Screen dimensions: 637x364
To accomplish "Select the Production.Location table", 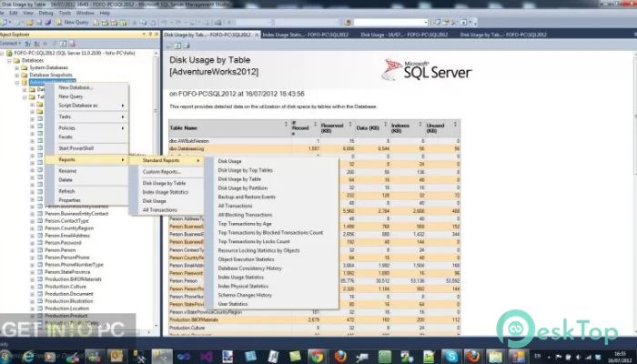I will (67, 308).
